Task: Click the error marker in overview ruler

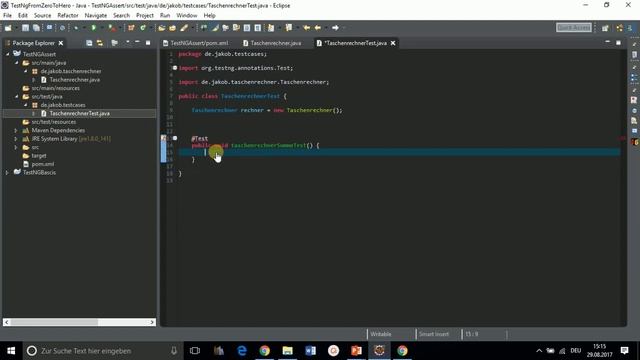Action: tap(622, 138)
